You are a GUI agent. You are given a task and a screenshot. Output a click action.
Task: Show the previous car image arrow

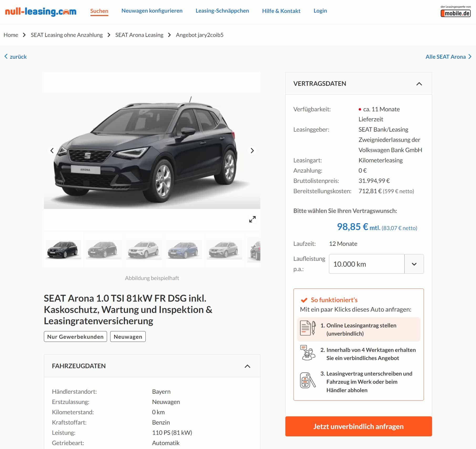tap(52, 151)
